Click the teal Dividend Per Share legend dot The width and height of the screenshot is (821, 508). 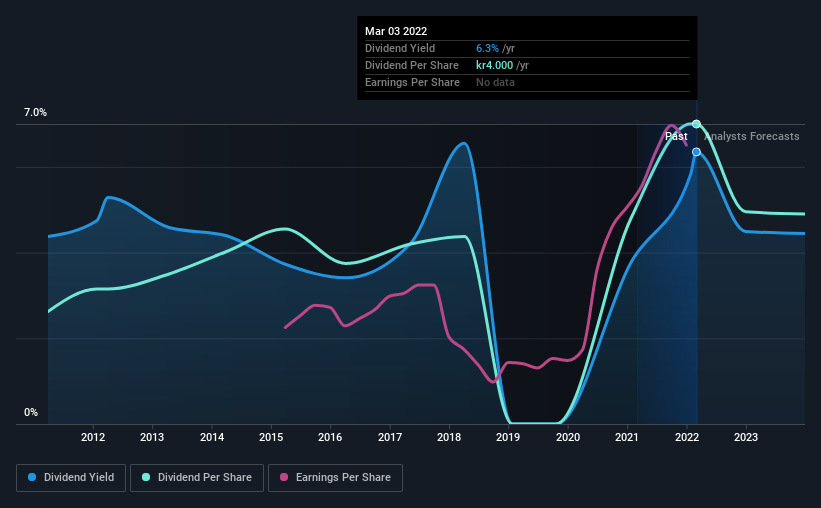146,477
